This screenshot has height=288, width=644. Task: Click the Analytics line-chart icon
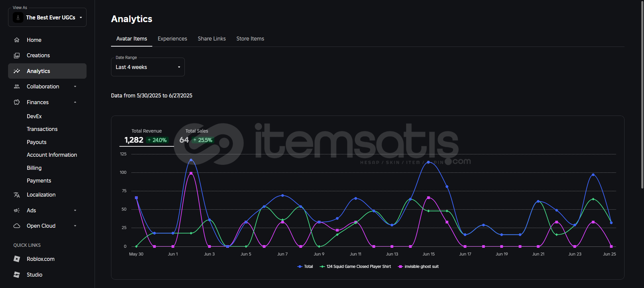click(x=17, y=71)
